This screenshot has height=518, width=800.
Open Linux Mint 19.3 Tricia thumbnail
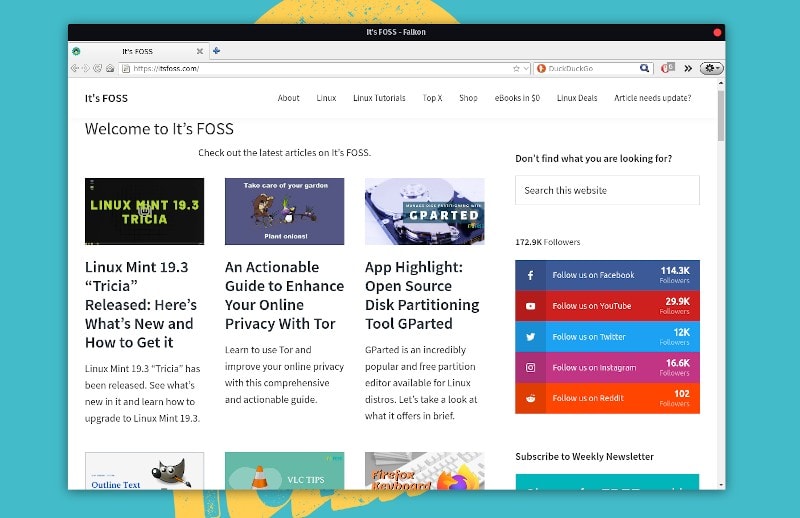144,211
